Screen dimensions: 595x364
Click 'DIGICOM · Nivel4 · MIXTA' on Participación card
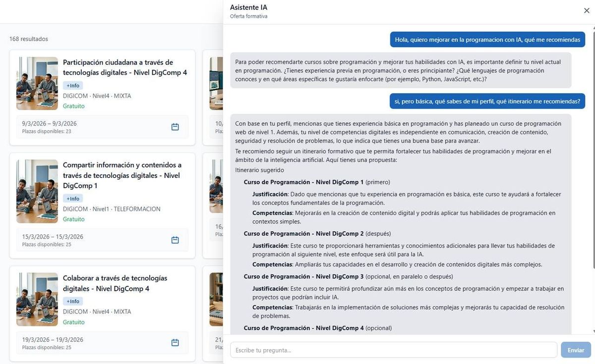[97, 96]
